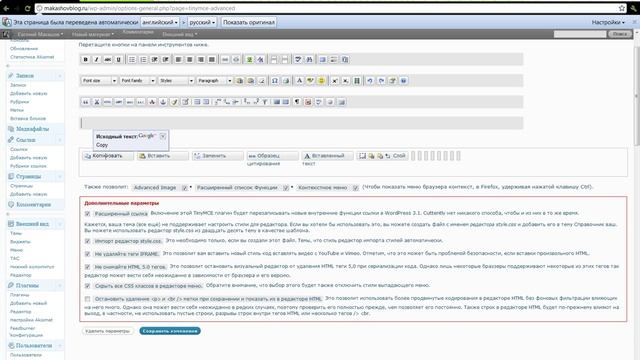This screenshot has height=360, width=640.
Task: Toggle the Импорт редактор style.css checkbox
Action: pos(87,241)
